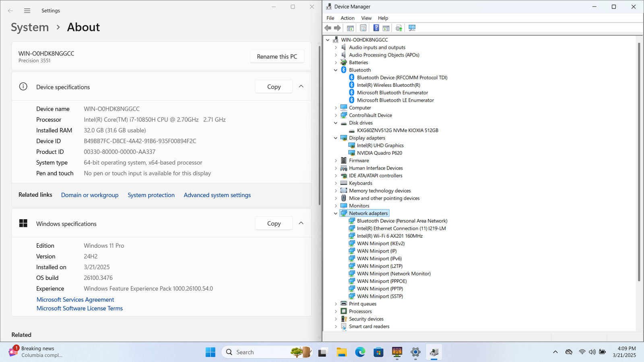Collapse Disk drives category
Viewport: 644px width, 362px height.
[x=336, y=123]
